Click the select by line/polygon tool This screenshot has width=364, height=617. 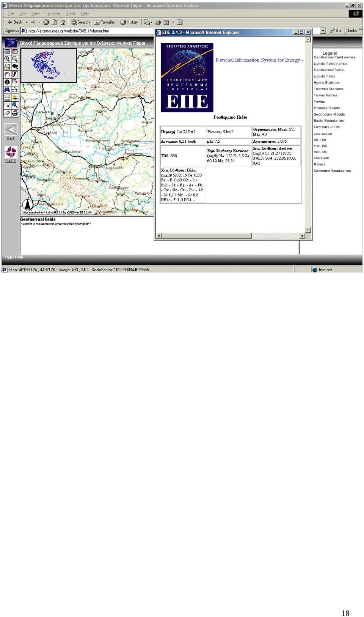(x=15, y=105)
